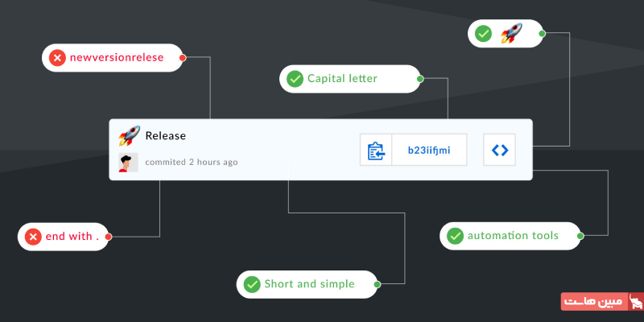Image resolution: width=644 pixels, height=322 pixels.
Task: Click the red X on newversionrelese label
Action: (57, 58)
